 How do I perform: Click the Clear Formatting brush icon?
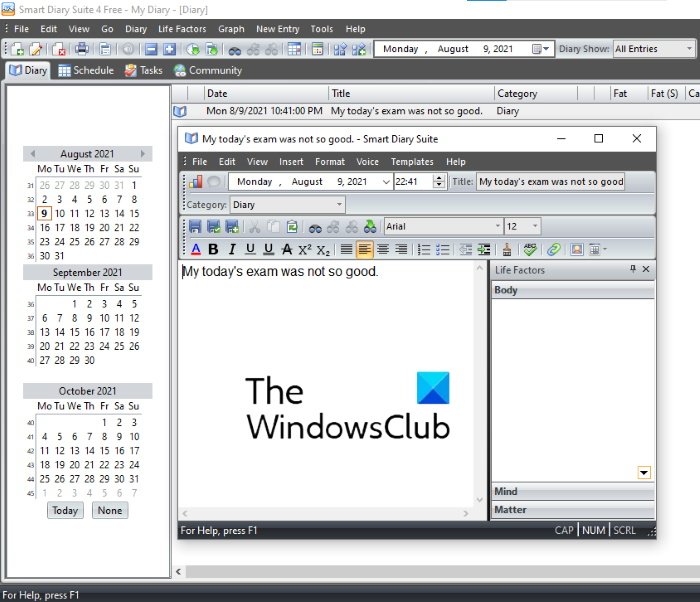point(507,249)
